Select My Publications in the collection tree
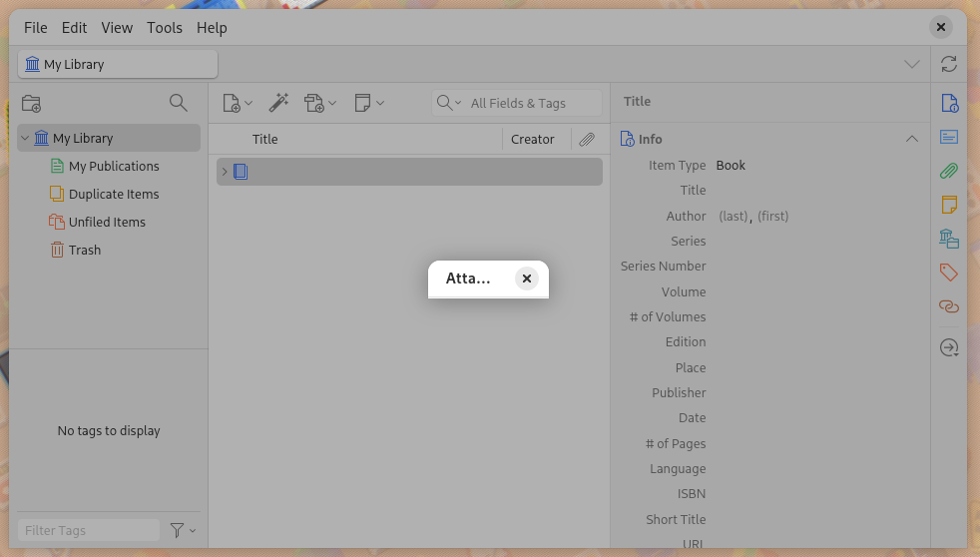 (114, 167)
